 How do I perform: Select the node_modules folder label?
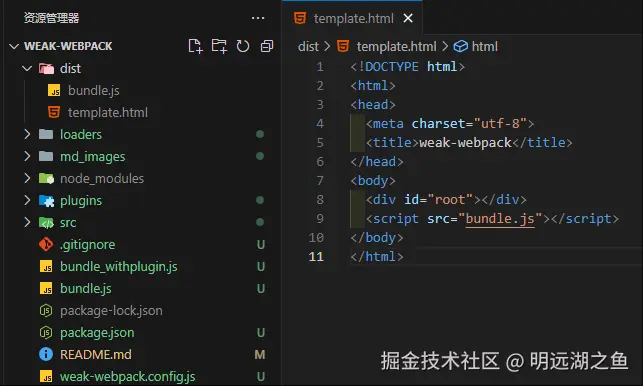click(102, 179)
